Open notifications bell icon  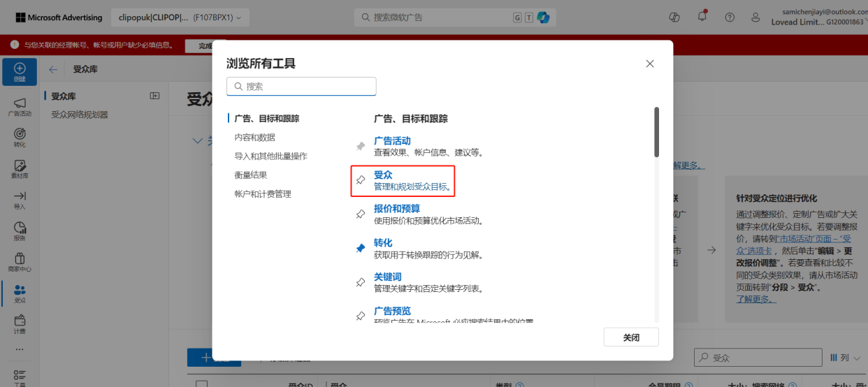(x=702, y=17)
